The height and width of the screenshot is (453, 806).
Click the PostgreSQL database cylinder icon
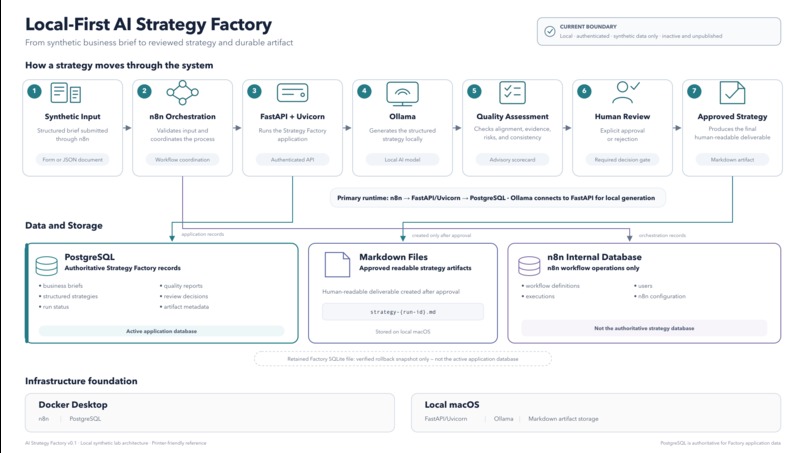[46, 266]
